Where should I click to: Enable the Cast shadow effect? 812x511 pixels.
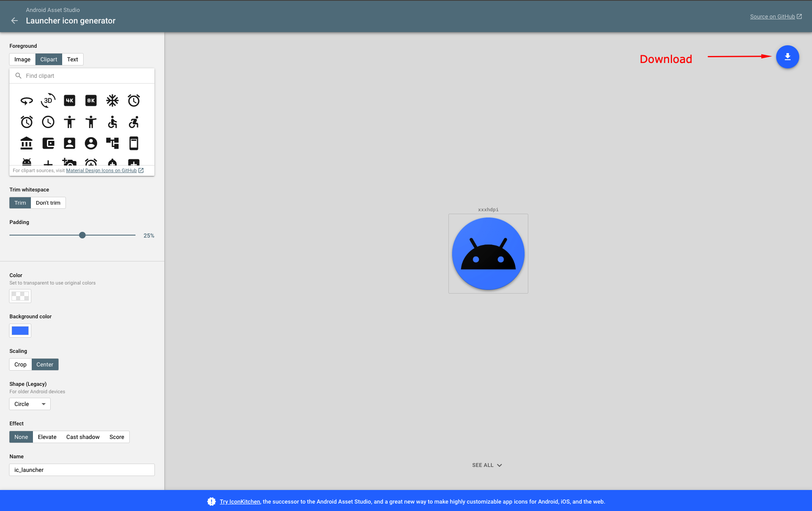83,437
